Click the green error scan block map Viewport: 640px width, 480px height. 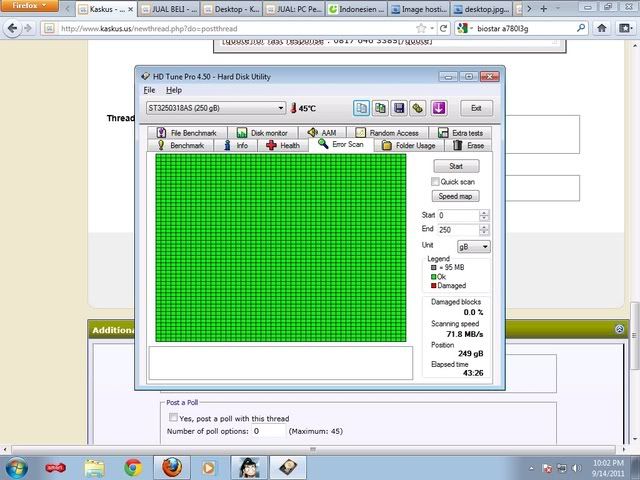click(x=281, y=248)
